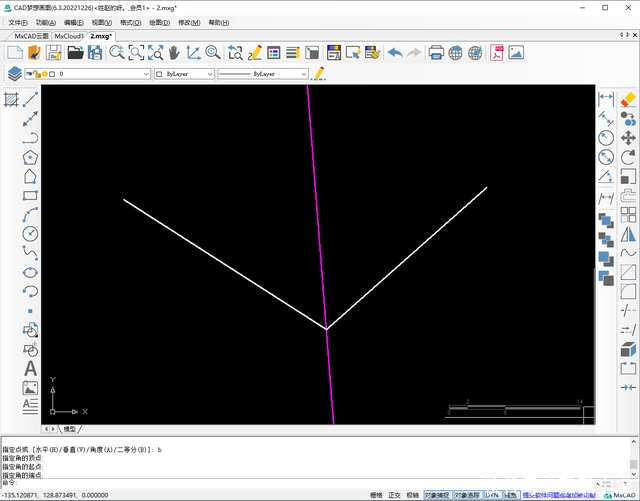Viewport: 640px width, 501px height.
Task: Select the rectangle tool
Action: (x=30, y=195)
